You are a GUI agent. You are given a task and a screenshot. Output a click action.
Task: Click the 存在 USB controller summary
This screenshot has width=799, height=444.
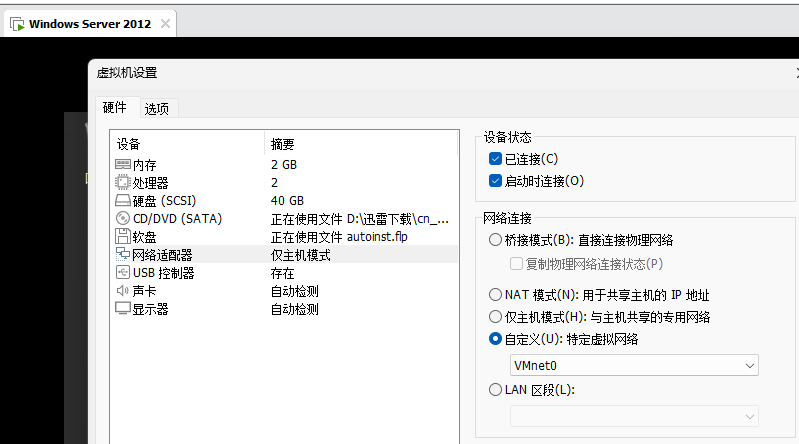282,273
